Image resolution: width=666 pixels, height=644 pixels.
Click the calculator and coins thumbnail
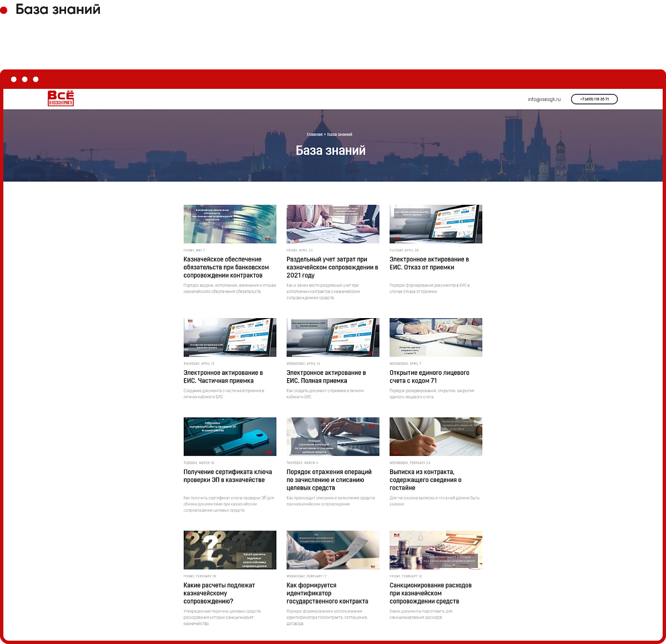pyautogui.click(x=436, y=550)
